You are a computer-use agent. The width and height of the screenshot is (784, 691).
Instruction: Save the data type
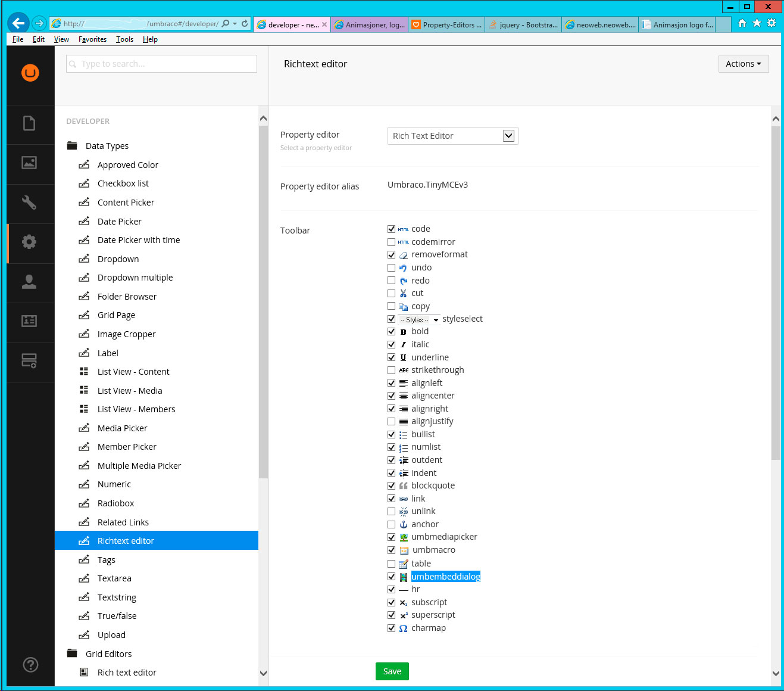[x=392, y=671]
